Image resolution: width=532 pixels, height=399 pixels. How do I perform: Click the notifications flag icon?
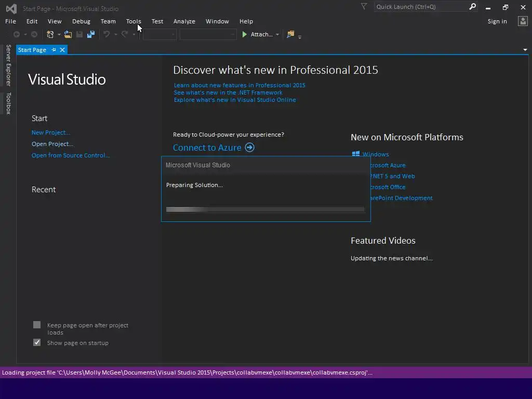click(364, 6)
